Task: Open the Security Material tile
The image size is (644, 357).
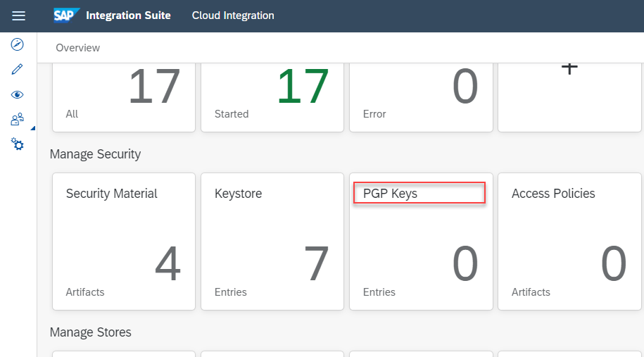Action: coord(123,241)
